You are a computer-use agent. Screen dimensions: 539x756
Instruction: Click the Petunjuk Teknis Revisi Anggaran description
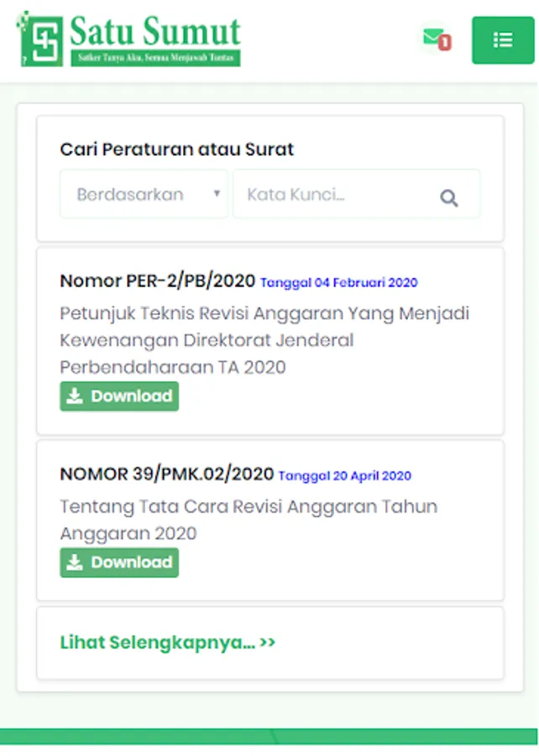(x=264, y=340)
